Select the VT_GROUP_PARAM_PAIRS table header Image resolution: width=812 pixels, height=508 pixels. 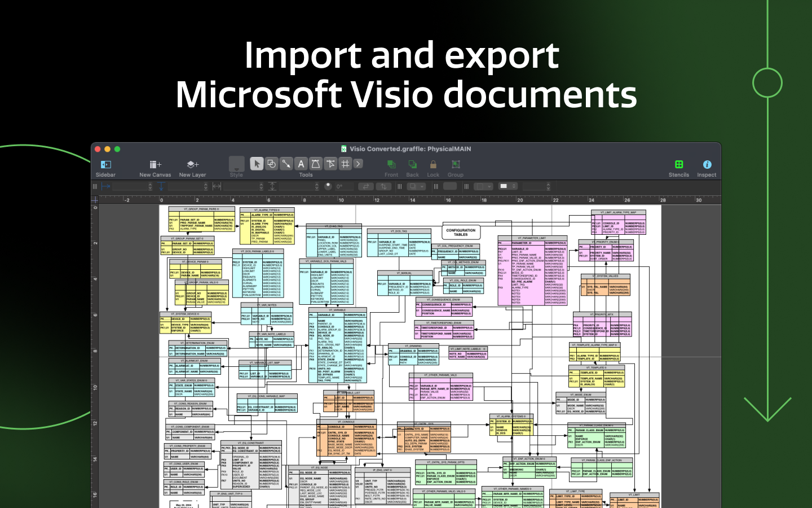click(201, 209)
